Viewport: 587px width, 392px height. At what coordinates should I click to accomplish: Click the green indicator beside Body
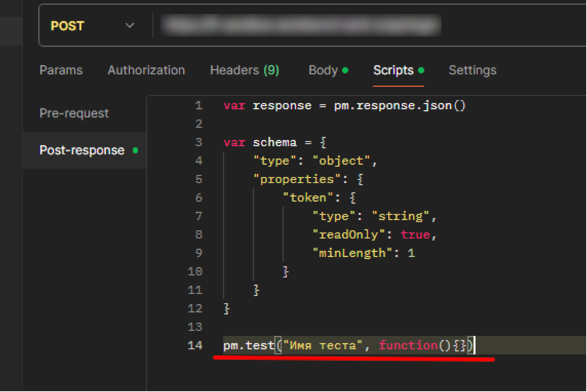coord(345,69)
